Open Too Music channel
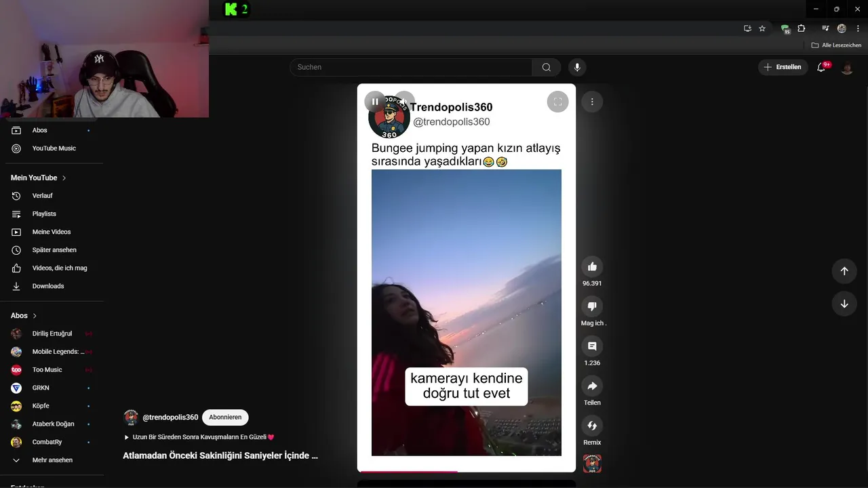Screen dimensions: 868x488 (52, 369)
